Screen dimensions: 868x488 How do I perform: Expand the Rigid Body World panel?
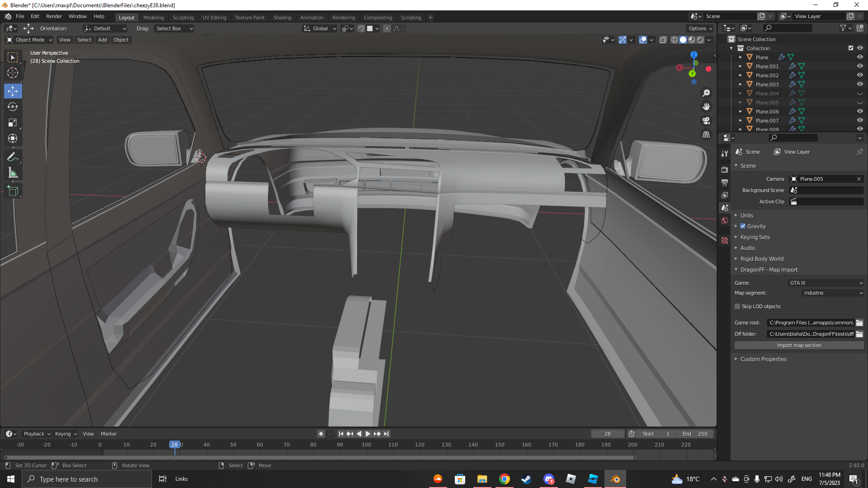tap(762, 259)
